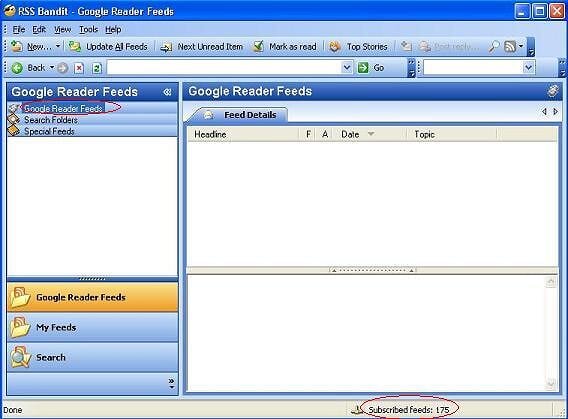Open the Tools menu
The width and height of the screenshot is (568, 419).
(88, 29)
